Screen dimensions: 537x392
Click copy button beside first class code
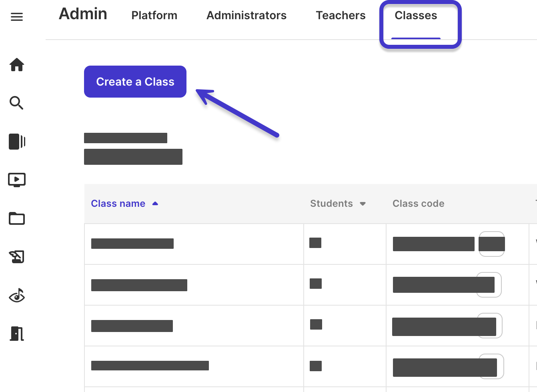tap(492, 244)
